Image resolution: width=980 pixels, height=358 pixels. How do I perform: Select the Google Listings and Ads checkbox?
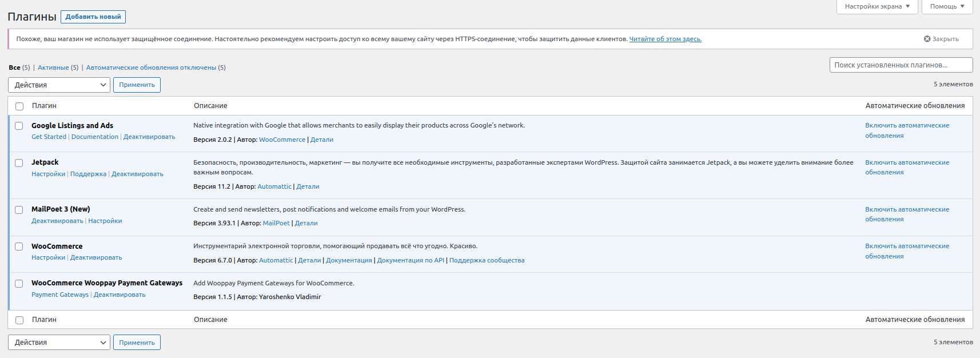(19, 126)
